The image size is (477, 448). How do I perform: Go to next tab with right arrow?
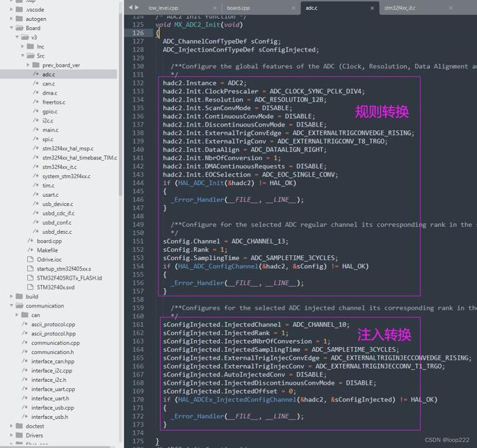point(136,7)
